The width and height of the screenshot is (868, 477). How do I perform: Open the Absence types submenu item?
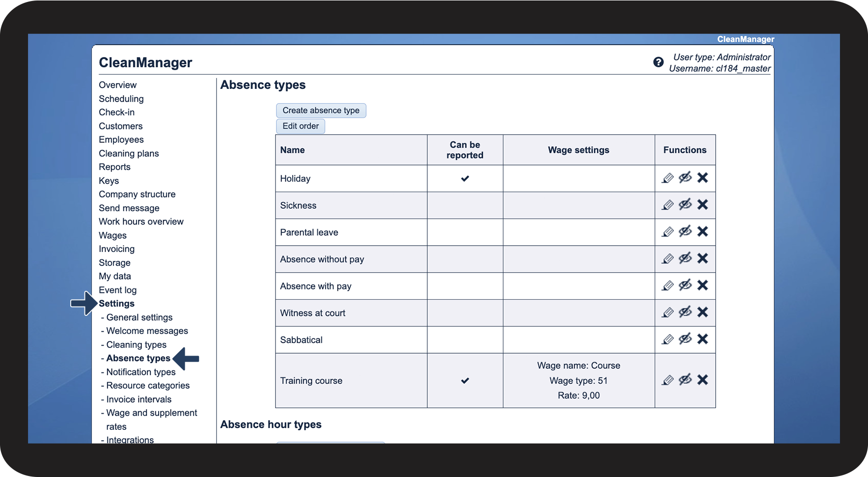[x=138, y=359]
